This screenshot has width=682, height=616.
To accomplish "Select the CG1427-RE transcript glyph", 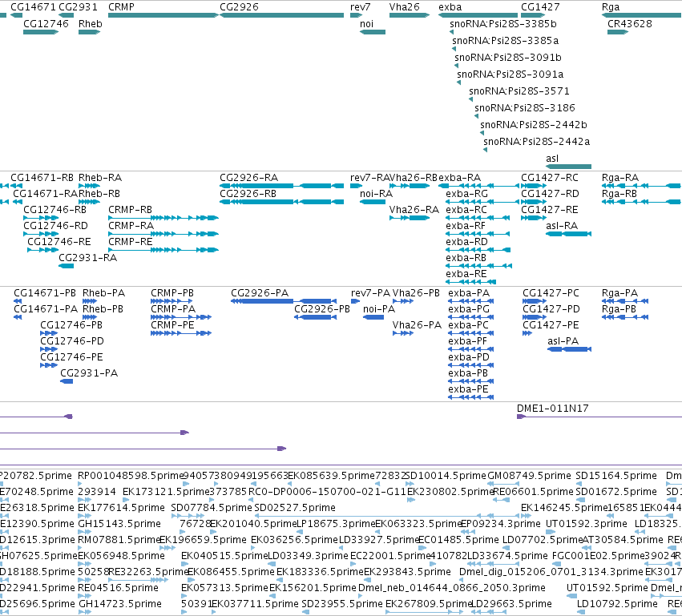I will click(x=533, y=218).
